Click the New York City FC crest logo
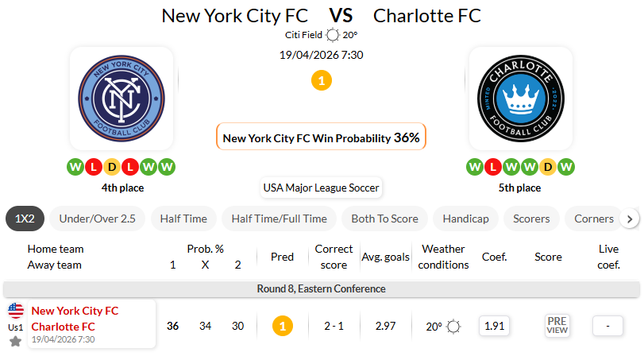 pyautogui.click(x=121, y=99)
